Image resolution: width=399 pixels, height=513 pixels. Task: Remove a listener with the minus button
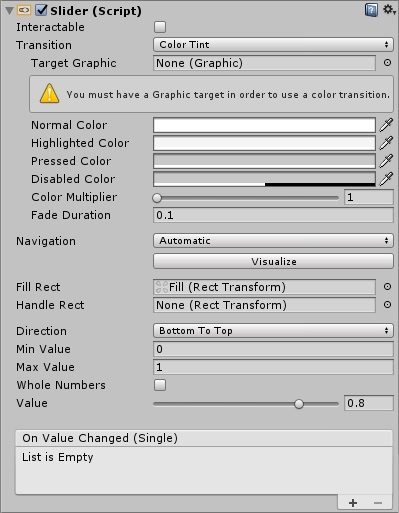pos(378,503)
